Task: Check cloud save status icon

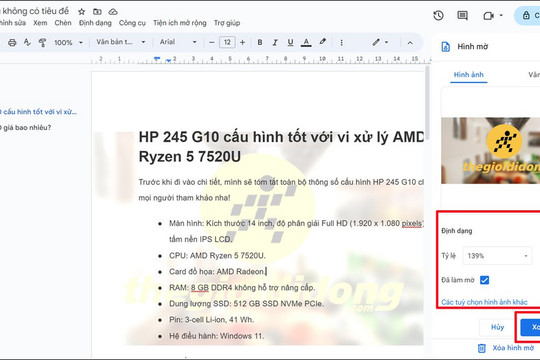Action: tap(113, 12)
